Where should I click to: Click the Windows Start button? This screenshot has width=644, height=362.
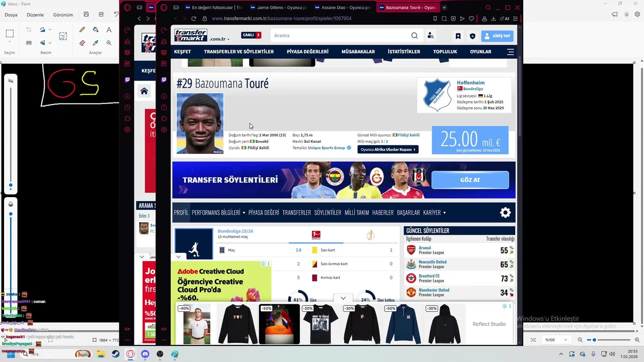pyautogui.click(x=10, y=354)
